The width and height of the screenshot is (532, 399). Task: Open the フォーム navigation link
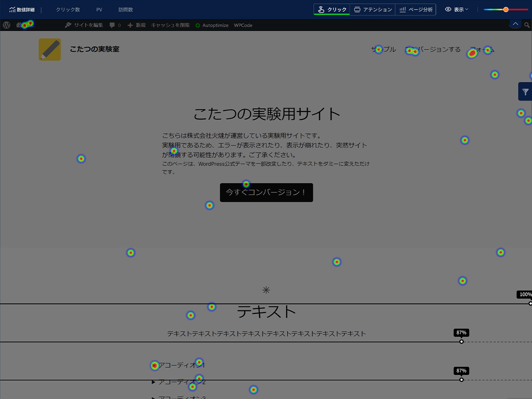tap(482, 49)
